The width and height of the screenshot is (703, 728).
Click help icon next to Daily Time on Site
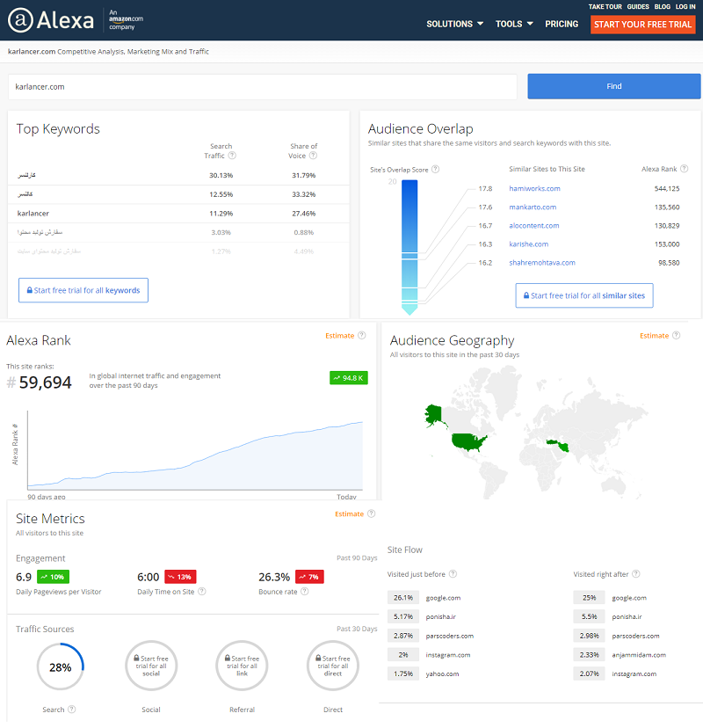point(202,591)
